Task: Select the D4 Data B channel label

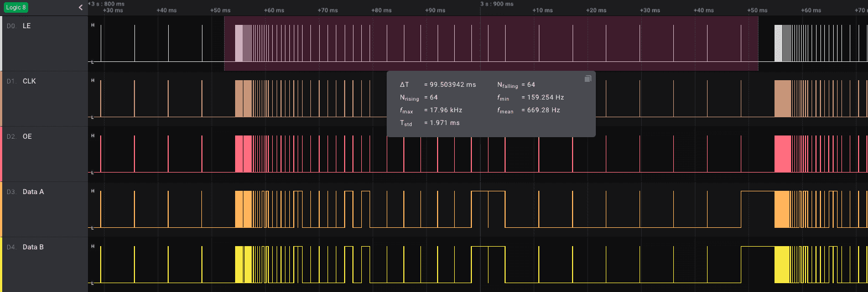Action: (x=33, y=247)
